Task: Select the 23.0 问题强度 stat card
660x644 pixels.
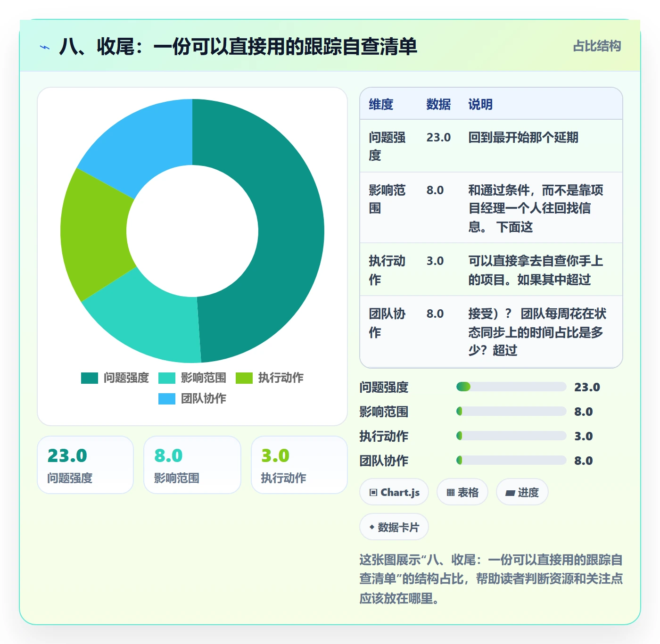Action: pyautogui.click(x=85, y=465)
